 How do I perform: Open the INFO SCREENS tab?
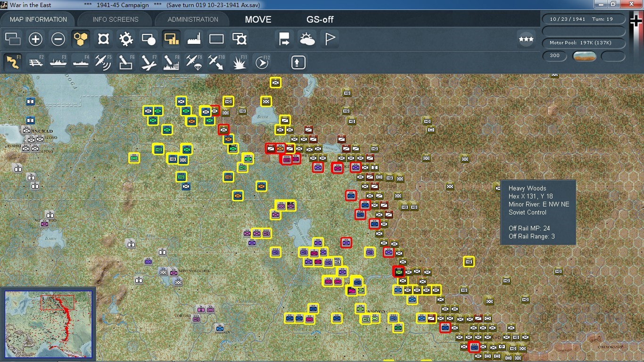pos(116,19)
